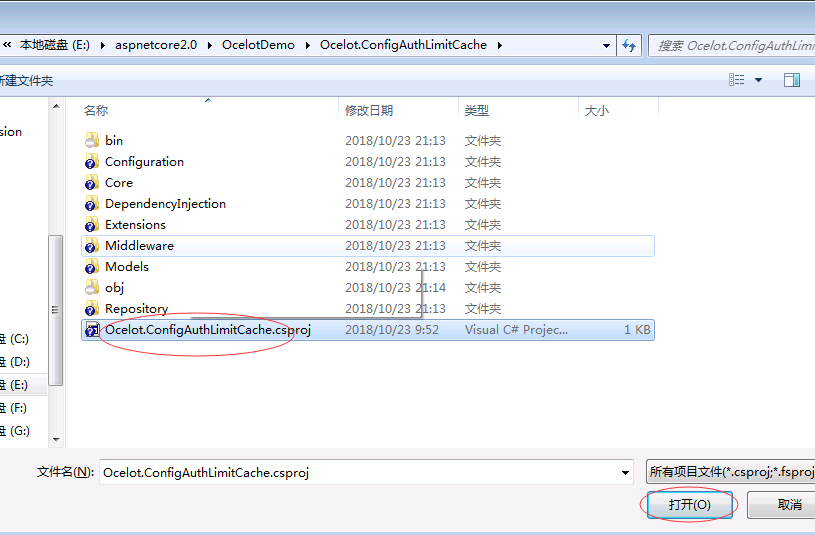
Task: Change view layout icon
Action: click(x=737, y=80)
